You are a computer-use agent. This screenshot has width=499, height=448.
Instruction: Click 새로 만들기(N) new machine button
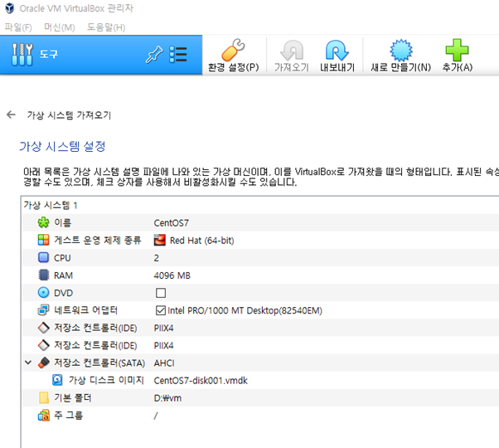coord(400,56)
